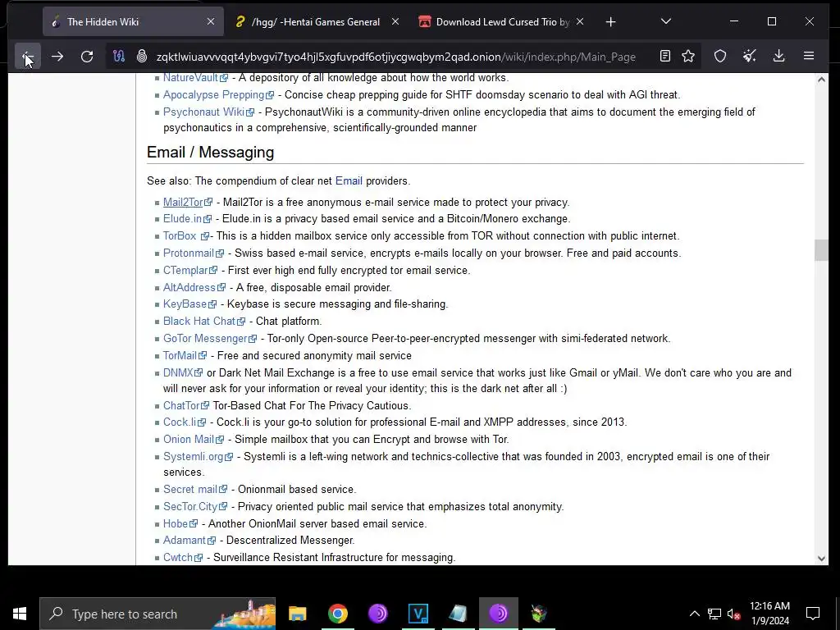This screenshot has width=840, height=630.
Task: Click the onion URL address bar
Action: [x=396, y=57]
